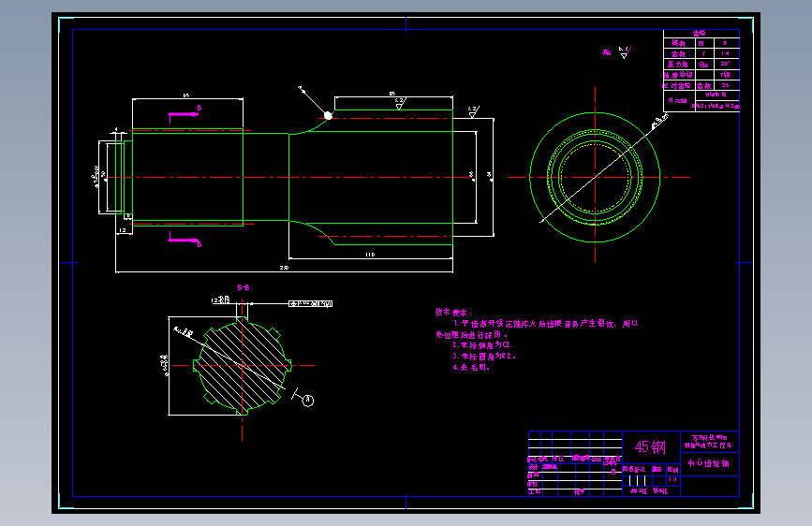This screenshot has width=812, height=526.
Task: Click the '压力角' table cell
Action: 678,65
